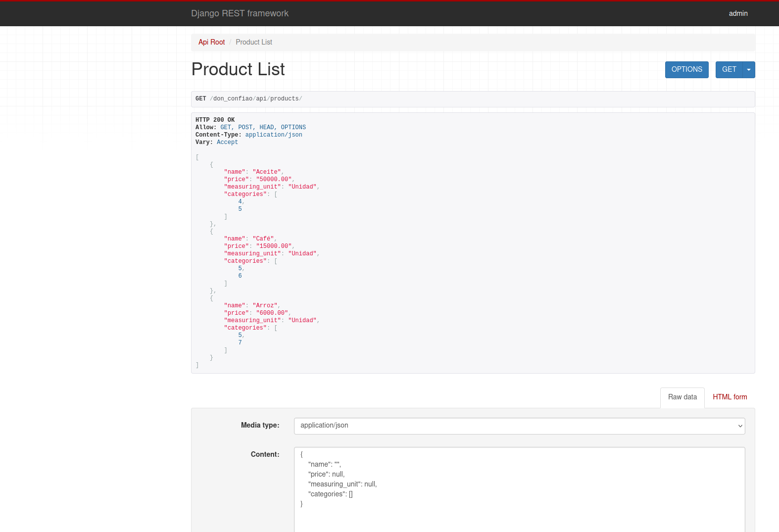The height and width of the screenshot is (532, 779).
Task: Click the GET request button
Action: coord(729,69)
